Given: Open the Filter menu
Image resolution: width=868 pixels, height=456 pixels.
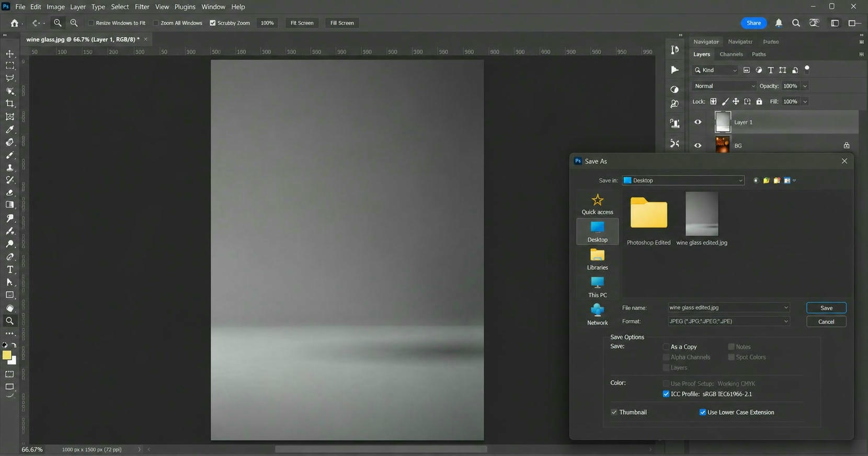Looking at the screenshot, I should (142, 7).
